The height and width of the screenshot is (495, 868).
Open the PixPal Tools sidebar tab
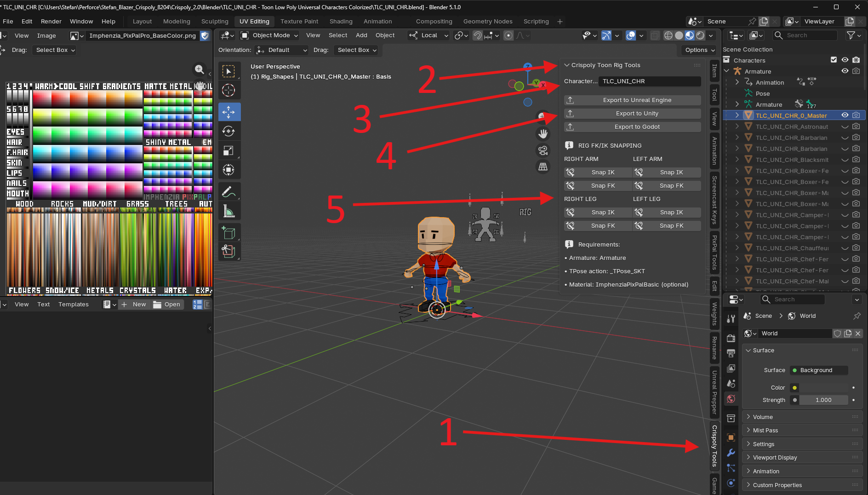[x=714, y=252]
